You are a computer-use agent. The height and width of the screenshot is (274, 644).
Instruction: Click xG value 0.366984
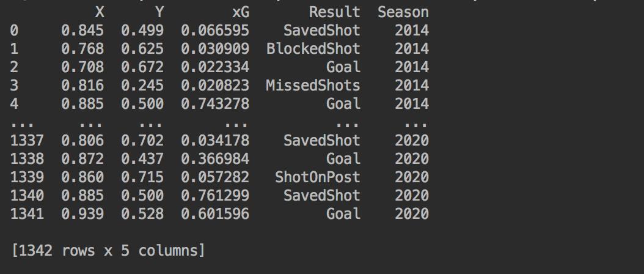(x=215, y=159)
